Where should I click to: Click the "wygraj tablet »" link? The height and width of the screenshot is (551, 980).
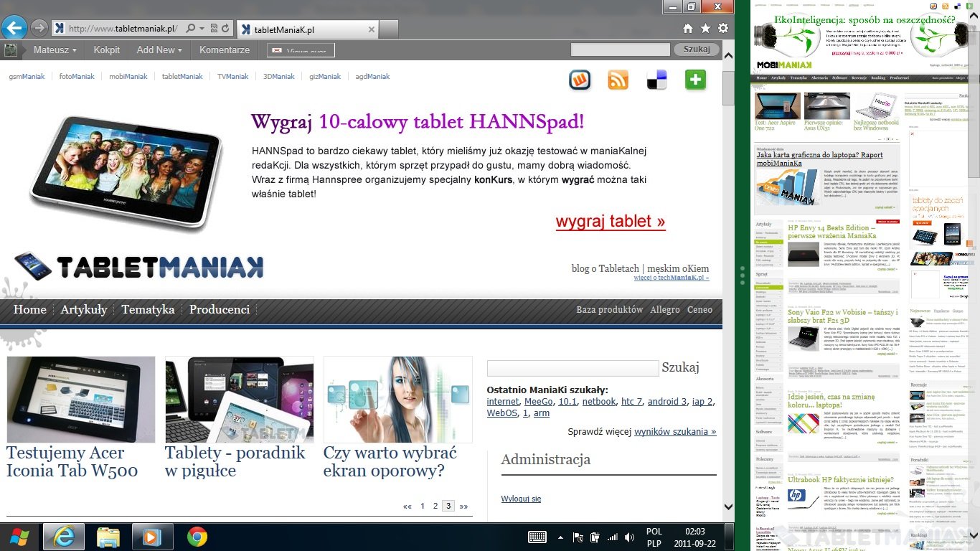point(610,221)
